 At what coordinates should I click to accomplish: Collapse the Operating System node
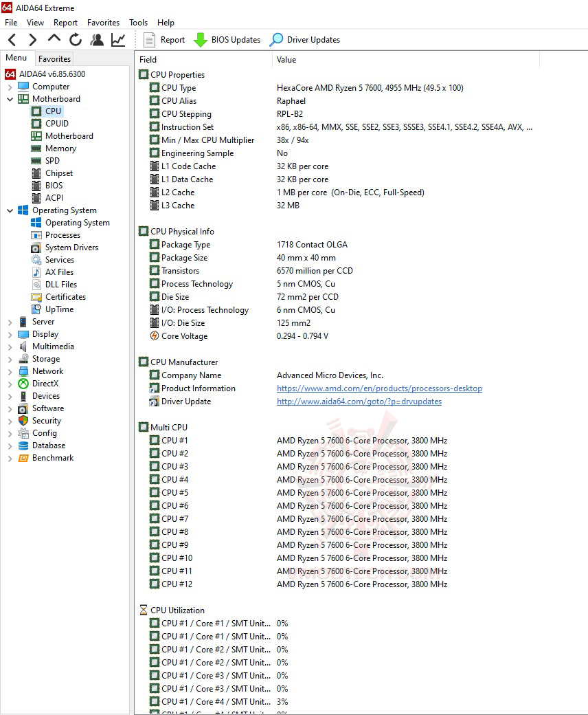click(10, 210)
